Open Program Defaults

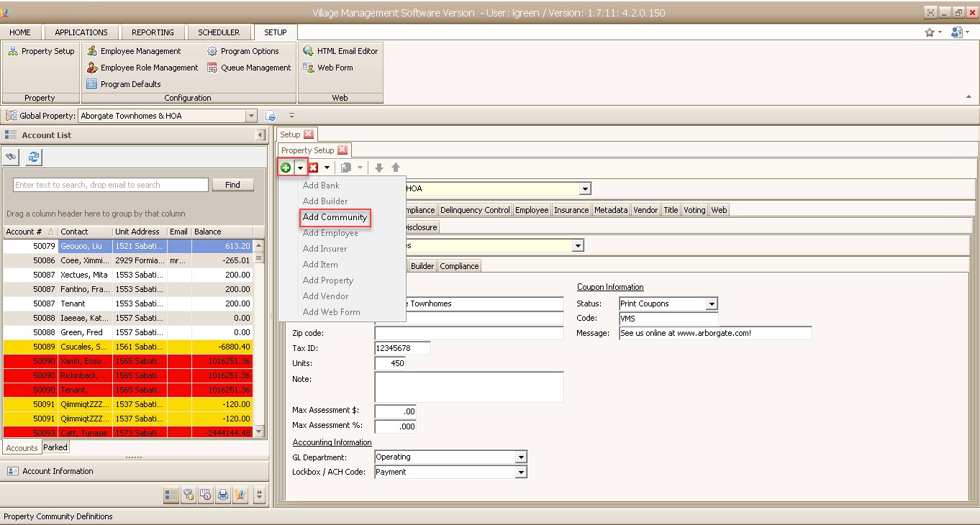pyautogui.click(x=124, y=84)
